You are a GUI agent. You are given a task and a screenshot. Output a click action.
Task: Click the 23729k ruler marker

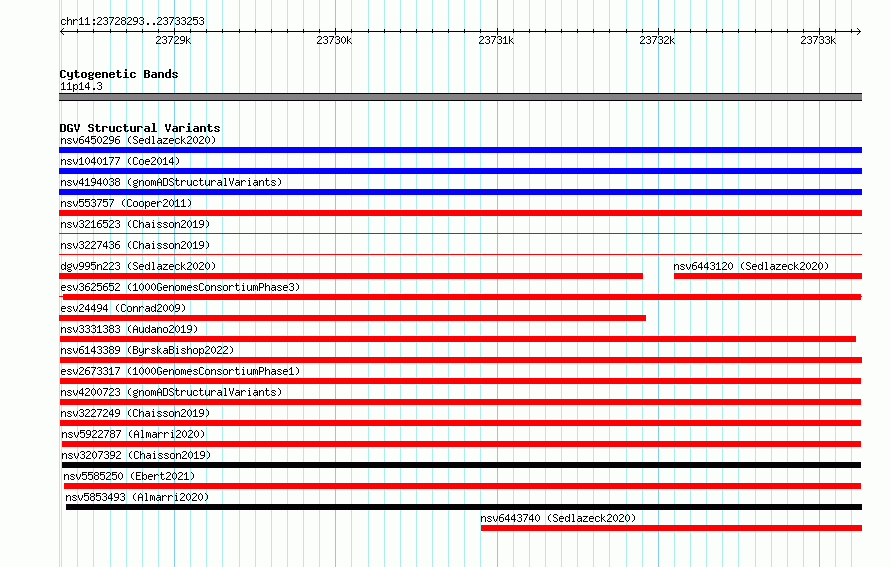pos(173,40)
